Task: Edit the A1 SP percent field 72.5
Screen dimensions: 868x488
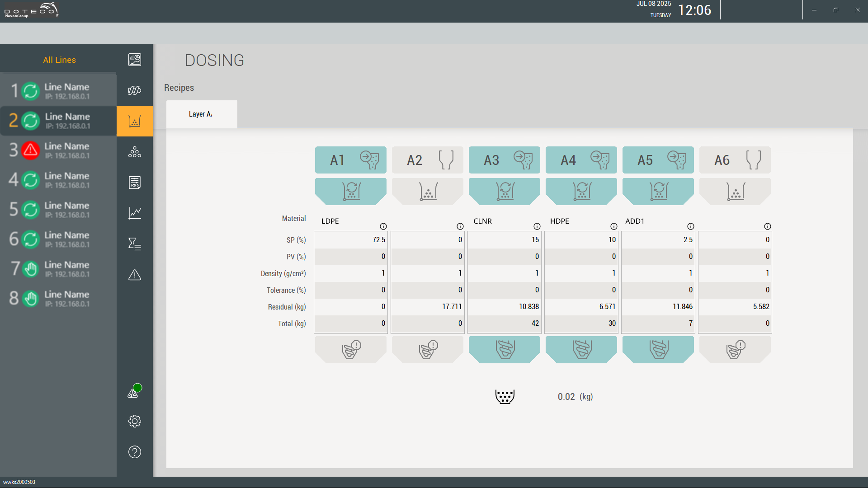Action: [351, 240]
